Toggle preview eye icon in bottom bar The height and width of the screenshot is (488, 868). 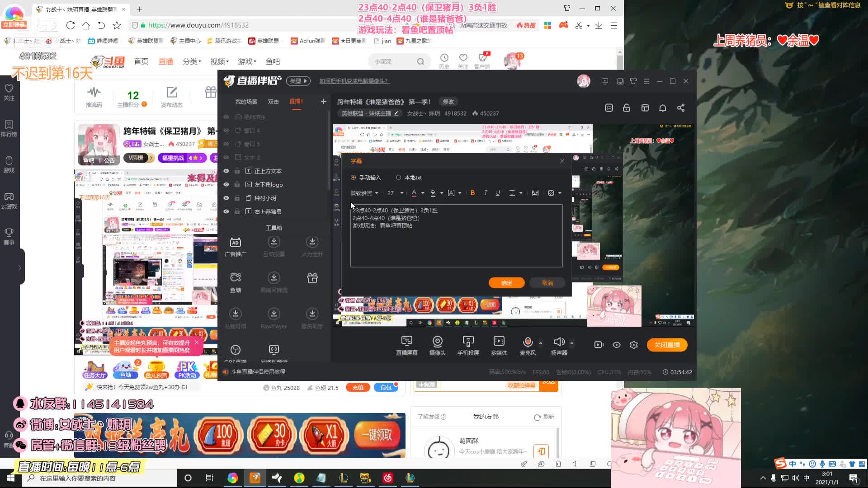(x=617, y=345)
